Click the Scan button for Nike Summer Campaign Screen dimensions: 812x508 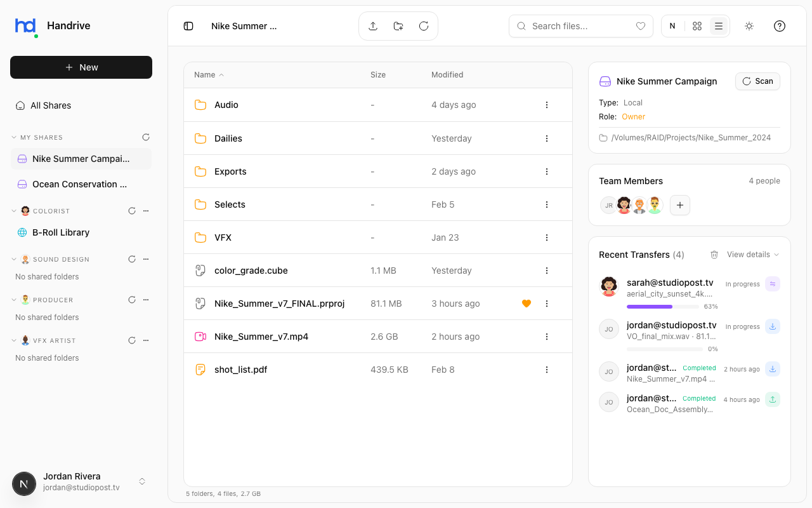pos(757,81)
